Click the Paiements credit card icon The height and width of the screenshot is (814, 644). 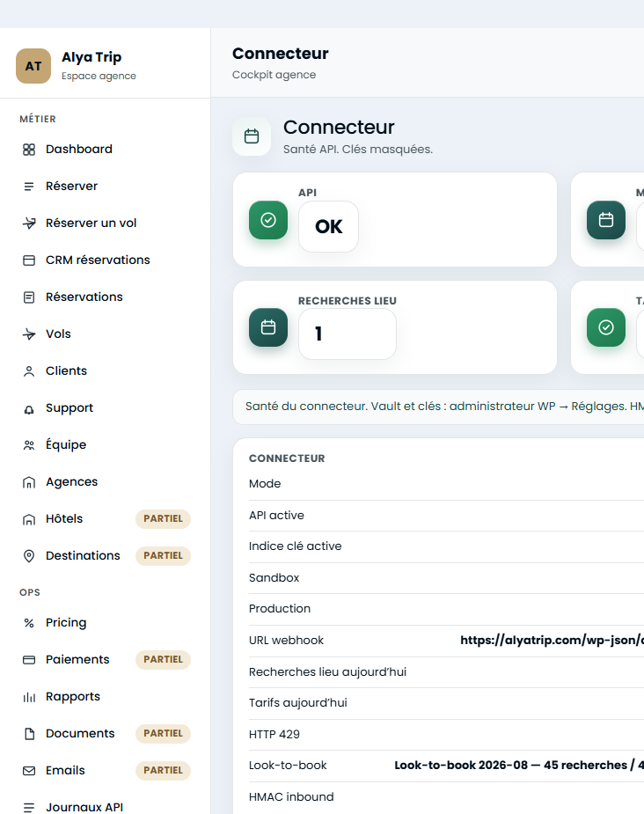coord(29,660)
